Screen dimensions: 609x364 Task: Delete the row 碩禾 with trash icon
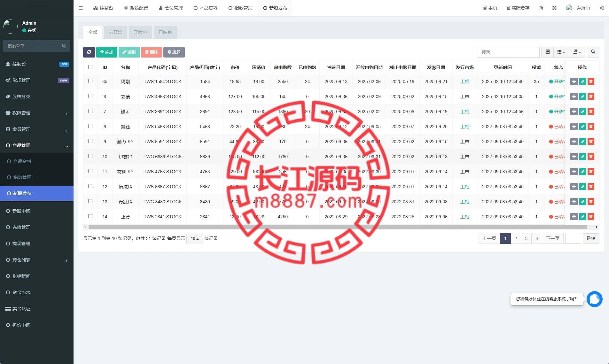pos(591,112)
